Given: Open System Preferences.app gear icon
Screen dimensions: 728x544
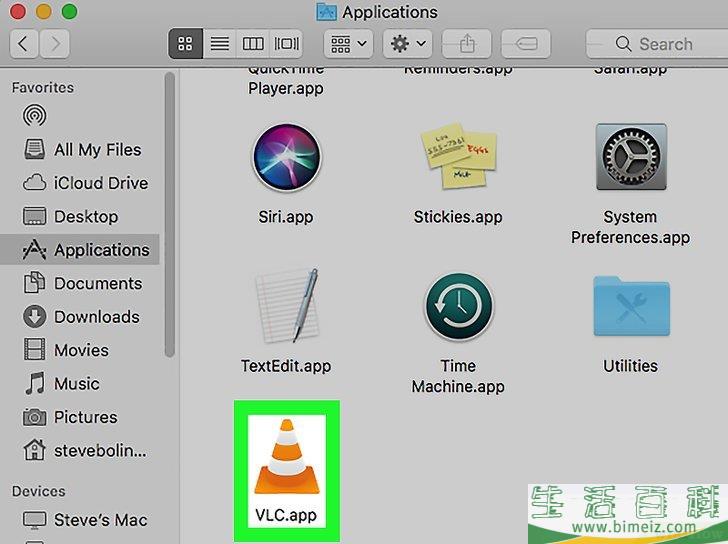Looking at the screenshot, I should coord(630,159).
